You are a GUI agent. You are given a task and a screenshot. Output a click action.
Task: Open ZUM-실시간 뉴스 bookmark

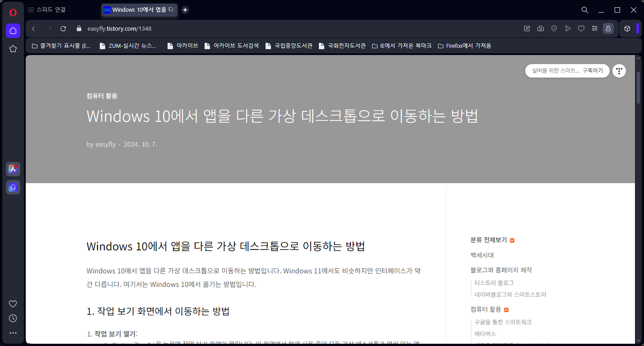coord(128,46)
